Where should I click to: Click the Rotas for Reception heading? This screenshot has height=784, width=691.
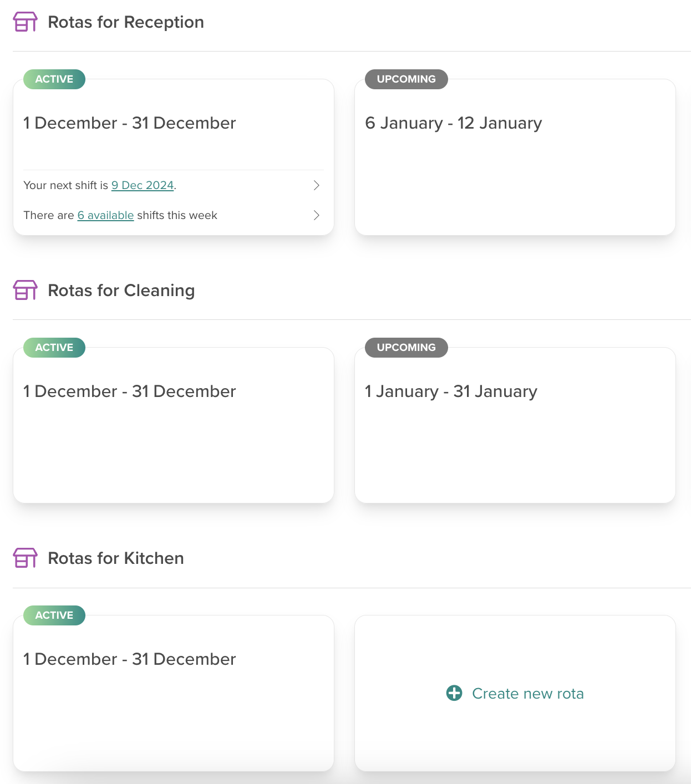coord(125,22)
